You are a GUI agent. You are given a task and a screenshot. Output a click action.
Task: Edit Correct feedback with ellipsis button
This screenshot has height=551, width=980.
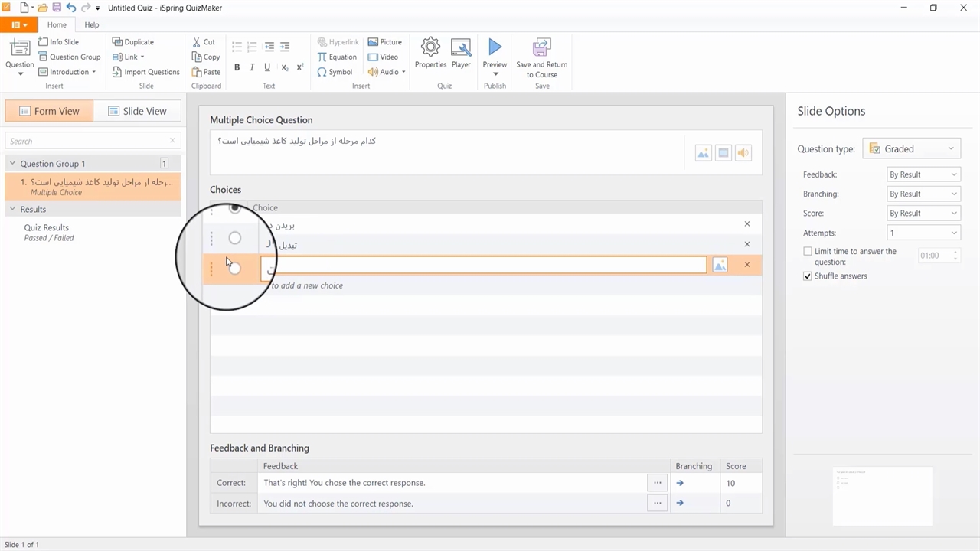(x=657, y=483)
